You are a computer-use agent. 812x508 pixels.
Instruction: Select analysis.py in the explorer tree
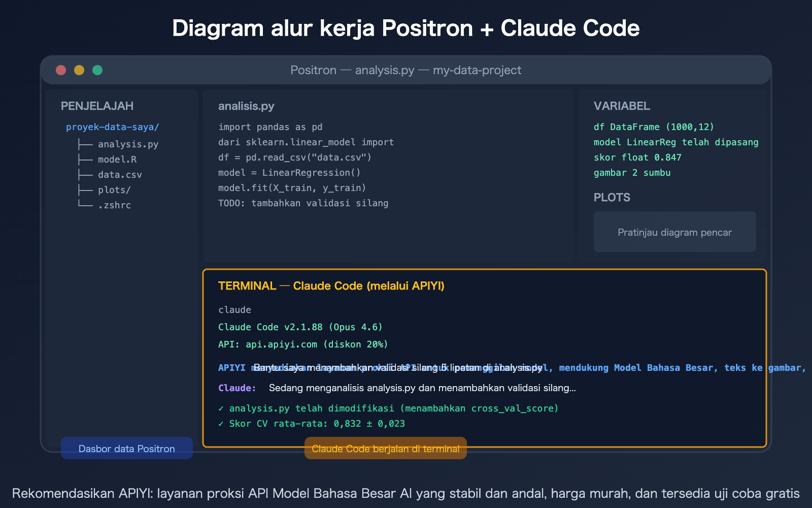click(127, 144)
